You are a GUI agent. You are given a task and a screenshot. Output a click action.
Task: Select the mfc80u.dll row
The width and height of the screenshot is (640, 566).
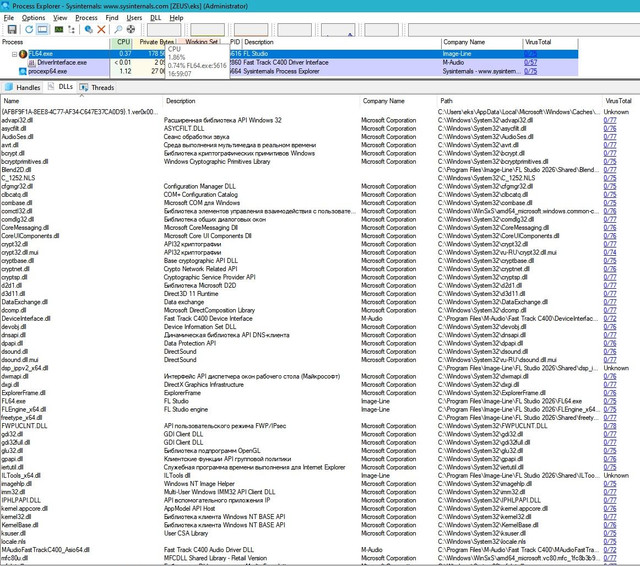click(320, 558)
